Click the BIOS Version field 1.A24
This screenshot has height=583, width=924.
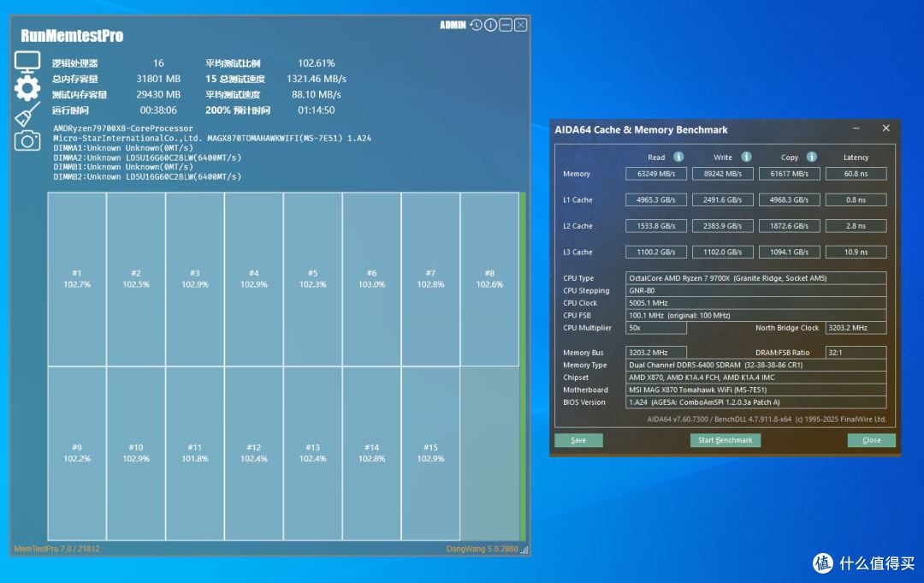pos(756,402)
